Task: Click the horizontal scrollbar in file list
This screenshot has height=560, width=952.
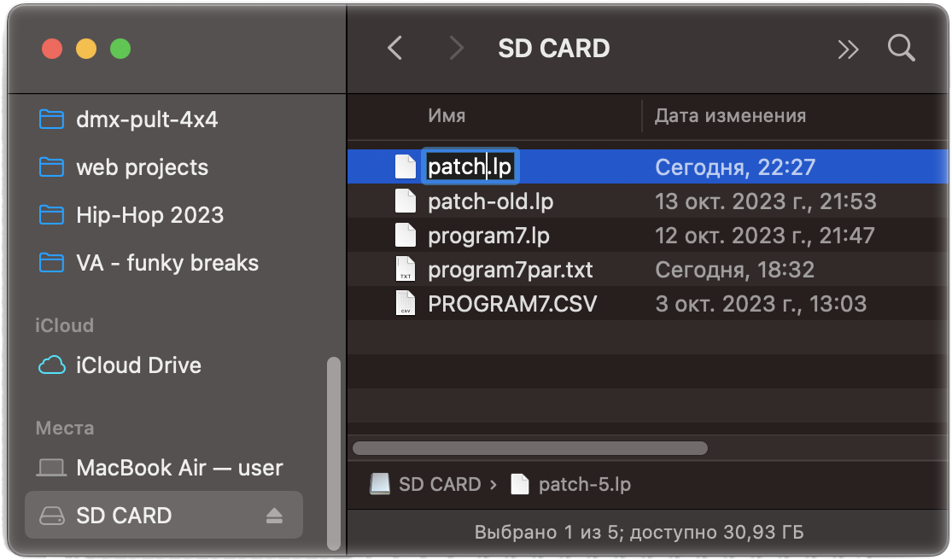Action: point(529,447)
